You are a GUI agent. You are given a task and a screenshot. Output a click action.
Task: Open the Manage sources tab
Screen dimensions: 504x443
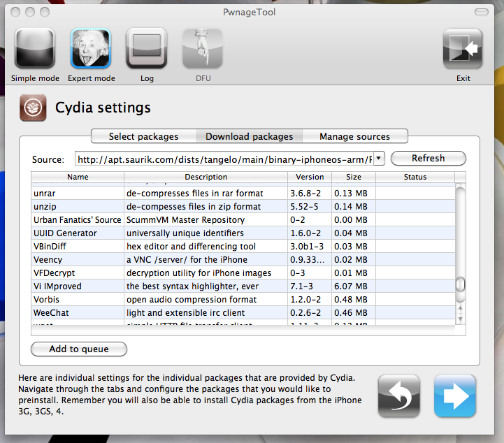point(355,136)
